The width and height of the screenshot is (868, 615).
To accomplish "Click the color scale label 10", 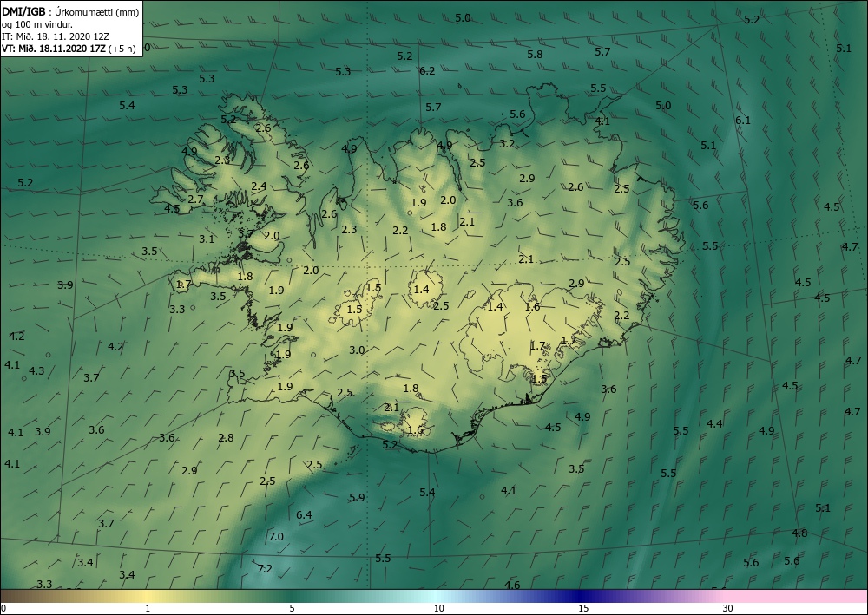I will coord(438,608).
